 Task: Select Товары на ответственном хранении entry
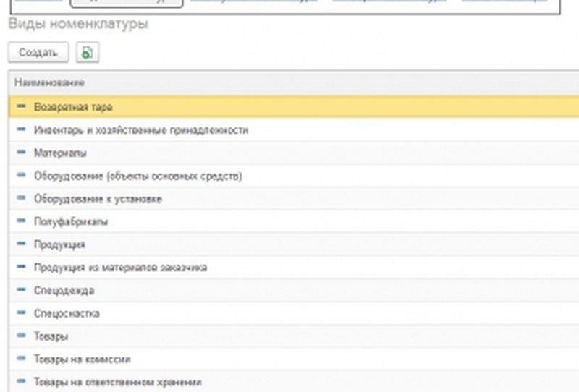pos(117,382)
